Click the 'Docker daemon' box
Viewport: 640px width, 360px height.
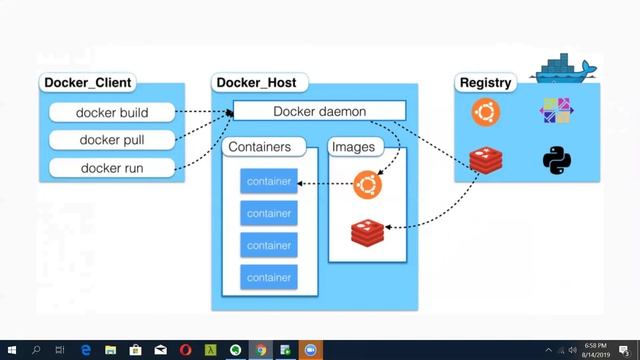point(320,111)
